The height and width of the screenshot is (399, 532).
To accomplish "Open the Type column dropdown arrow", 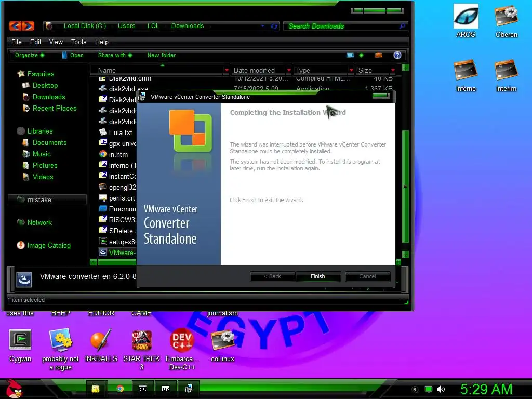I will tap(351, 70).
